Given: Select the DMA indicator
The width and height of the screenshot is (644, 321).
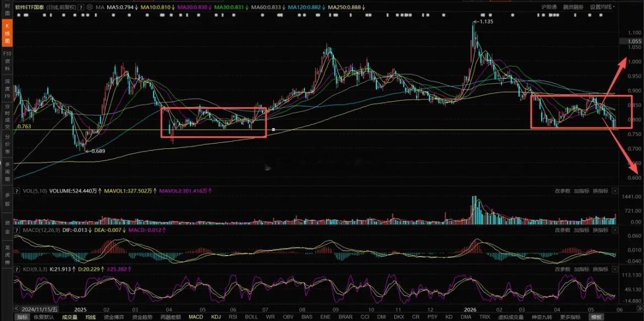Looking at the screenshot, I should click(x=466, y=317).
